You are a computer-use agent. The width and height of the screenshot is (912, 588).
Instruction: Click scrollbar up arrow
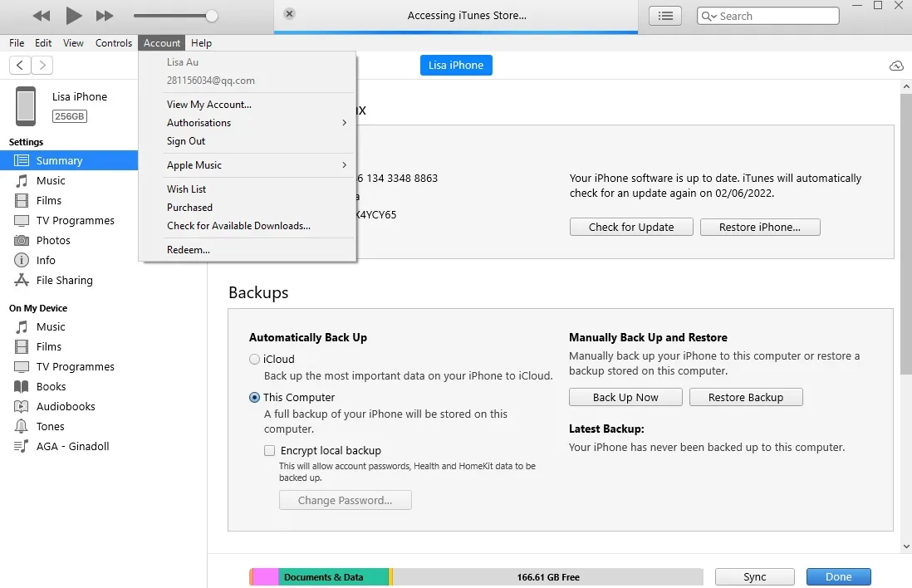906,86
